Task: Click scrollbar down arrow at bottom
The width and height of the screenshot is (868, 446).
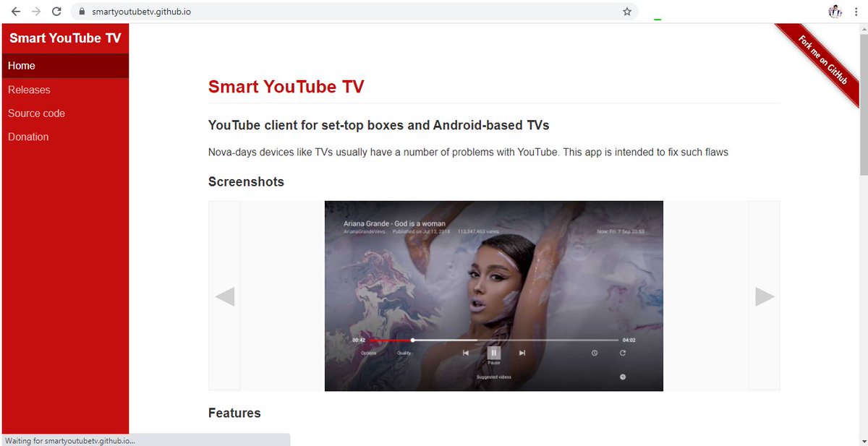Action: click(864, 440)
